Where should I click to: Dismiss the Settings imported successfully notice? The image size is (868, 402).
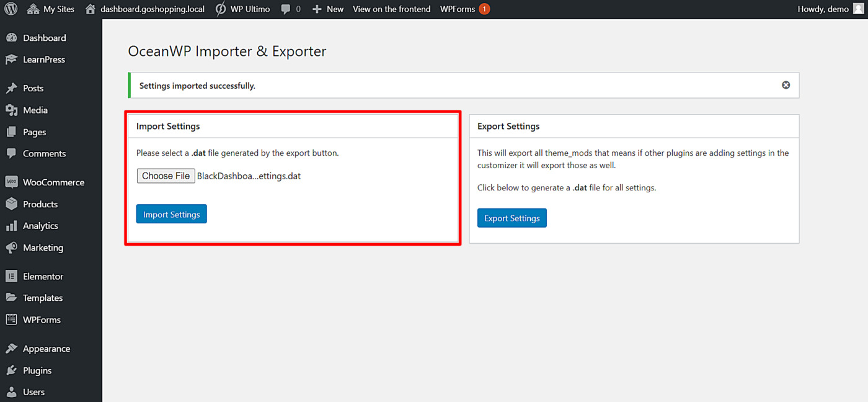[786, 85]
